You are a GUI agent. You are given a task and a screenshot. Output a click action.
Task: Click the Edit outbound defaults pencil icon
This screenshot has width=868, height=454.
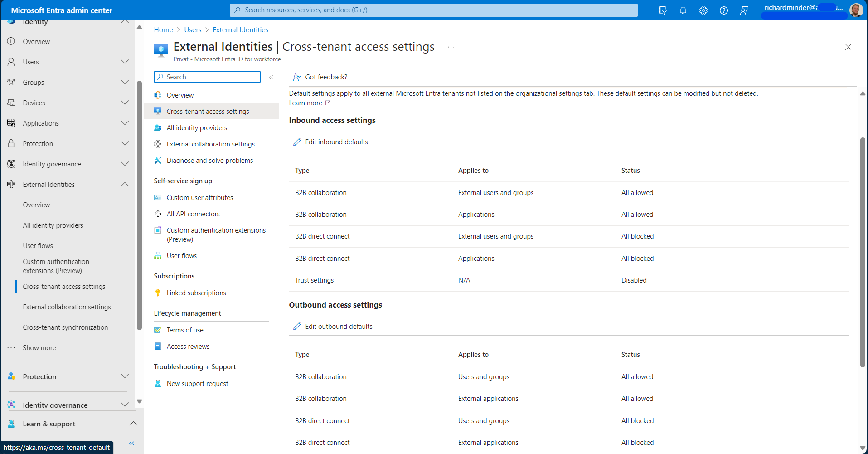(x=297, y=326)
